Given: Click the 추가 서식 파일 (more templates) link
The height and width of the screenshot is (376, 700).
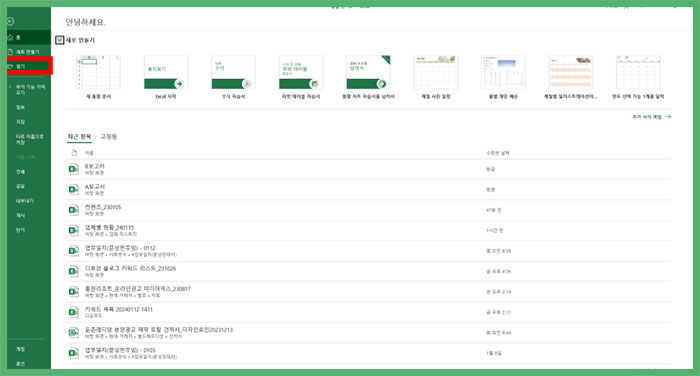Looking at the screenshot, I should click(651, 117).
